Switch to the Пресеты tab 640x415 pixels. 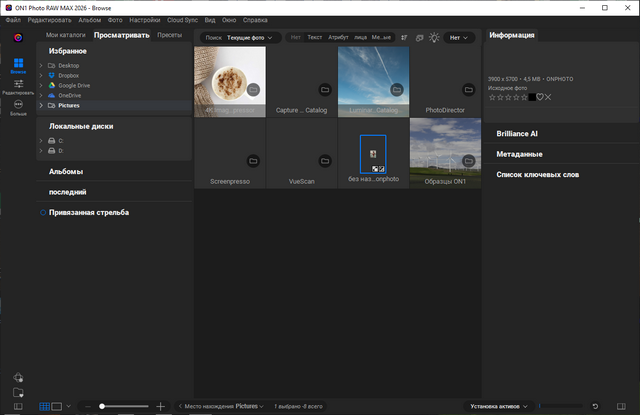(169, 35)
